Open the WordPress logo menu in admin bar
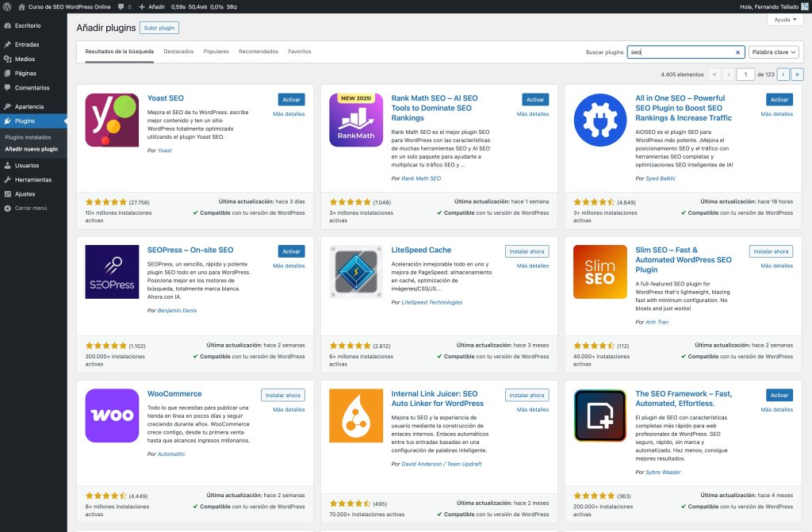 point(7,6)
